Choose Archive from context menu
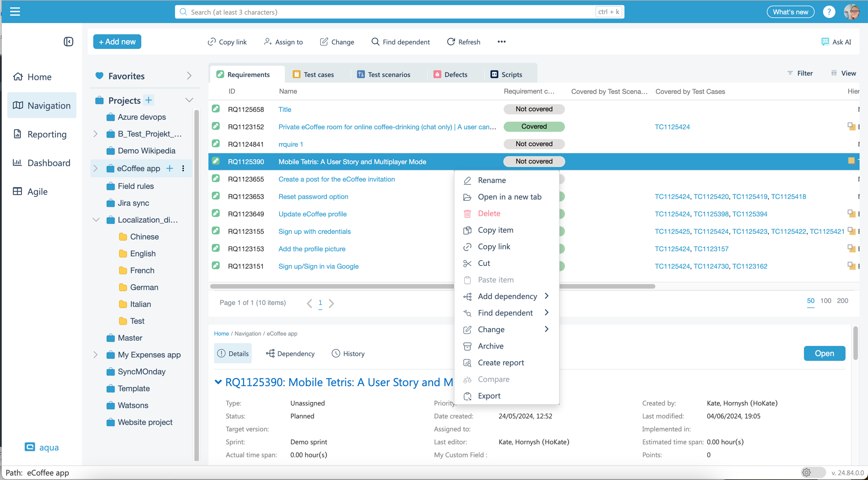This screenshot has height=480, width=868. [x=491, y=346]
